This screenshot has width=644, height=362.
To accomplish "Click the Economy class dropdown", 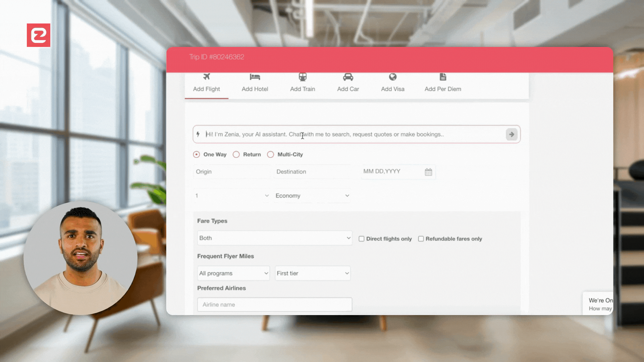I will 312,195.
